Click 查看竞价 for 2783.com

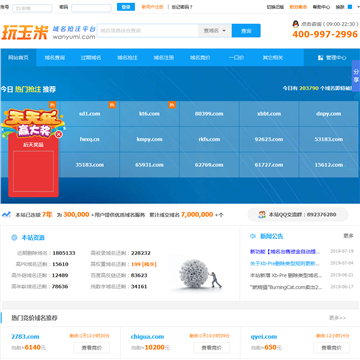[92, 348]
